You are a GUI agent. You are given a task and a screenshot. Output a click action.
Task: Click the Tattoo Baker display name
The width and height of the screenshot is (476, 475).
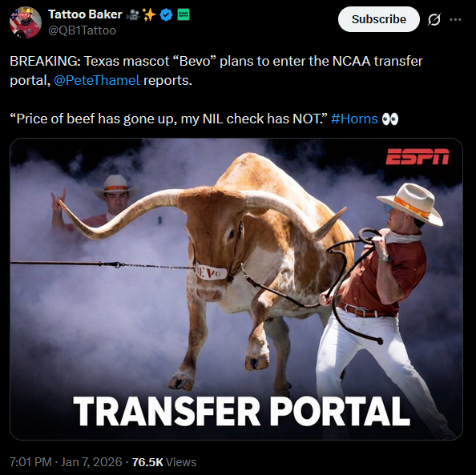85,14
